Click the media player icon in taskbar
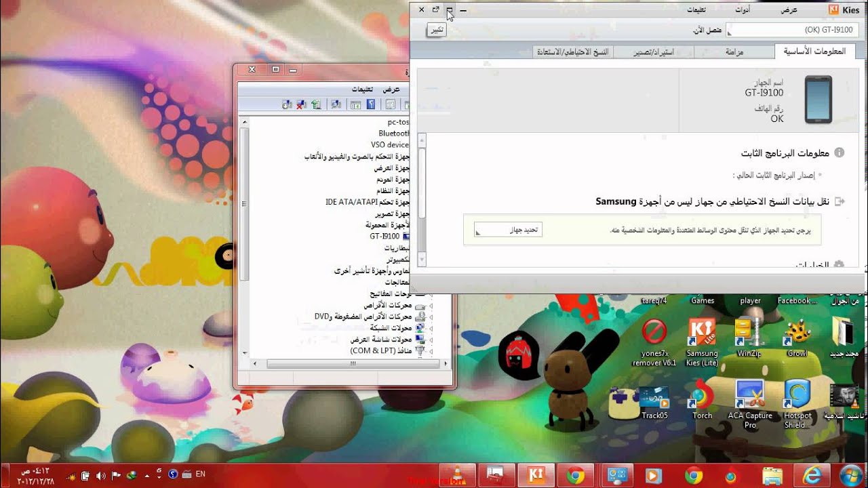The height and width of the screenshot is (488, 868). (653, 476)
